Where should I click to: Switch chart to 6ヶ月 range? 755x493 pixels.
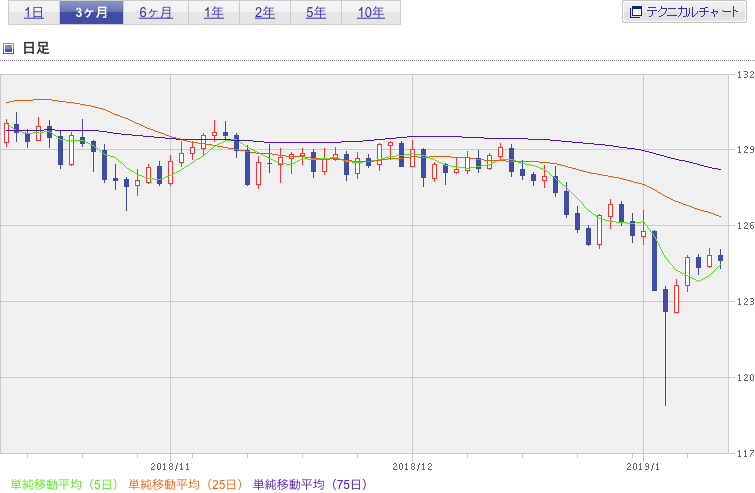click(156, 13)
